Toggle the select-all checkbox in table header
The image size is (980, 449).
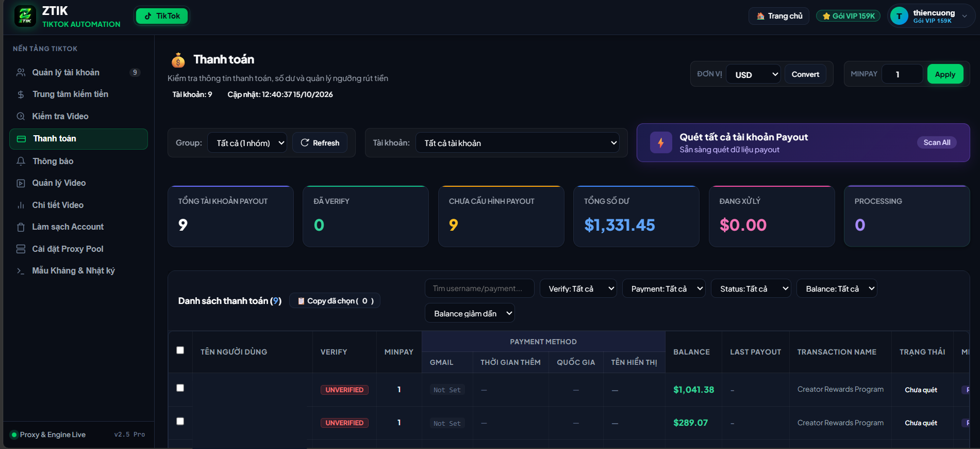tap(180, 350)
